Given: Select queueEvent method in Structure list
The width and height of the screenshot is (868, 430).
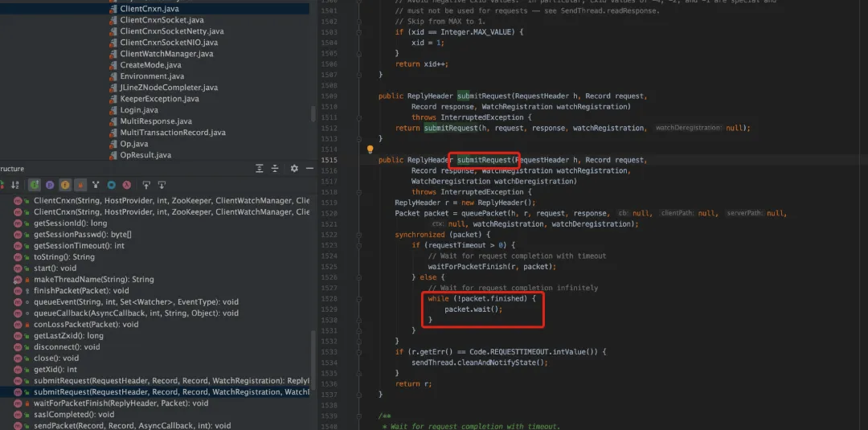Looking at the screenshot, I should pyautogui.click(x=136, y=301).
